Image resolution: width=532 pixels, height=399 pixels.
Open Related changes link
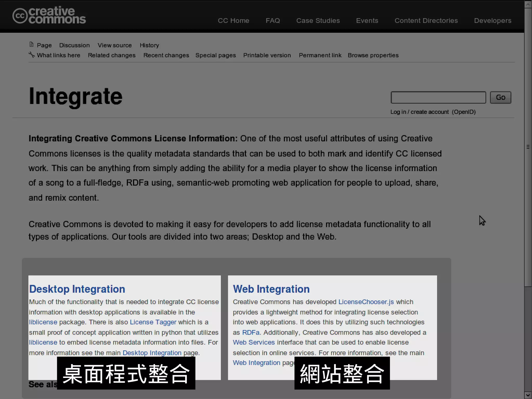click(x=112, y=55)
